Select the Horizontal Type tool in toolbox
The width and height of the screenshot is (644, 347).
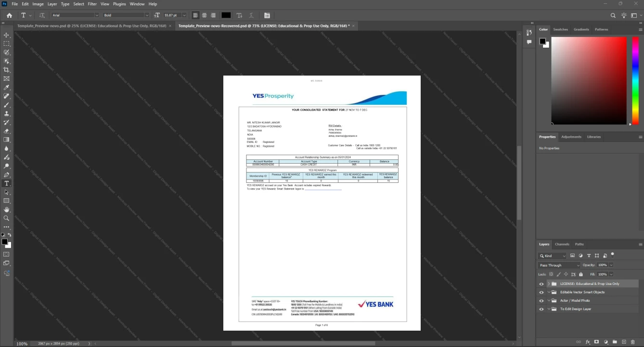point(7,183)
